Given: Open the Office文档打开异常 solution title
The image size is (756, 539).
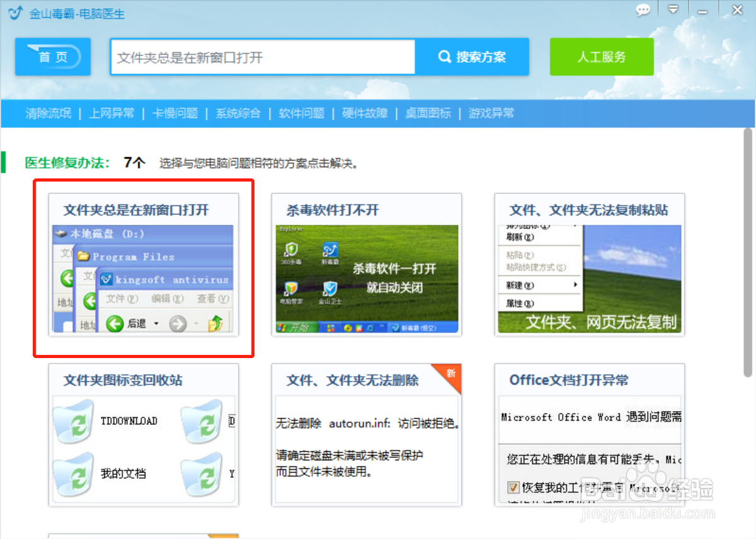Looking at the screenshot, I should pos(569,381).
